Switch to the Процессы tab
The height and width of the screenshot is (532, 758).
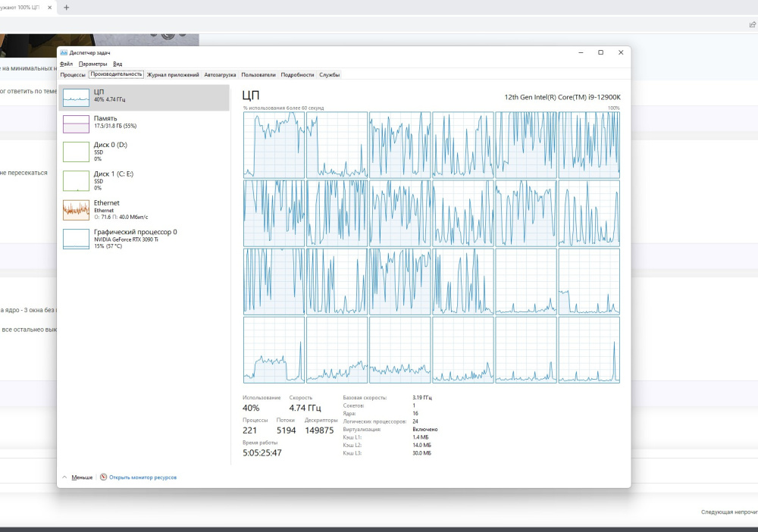[x=73, y=75]
